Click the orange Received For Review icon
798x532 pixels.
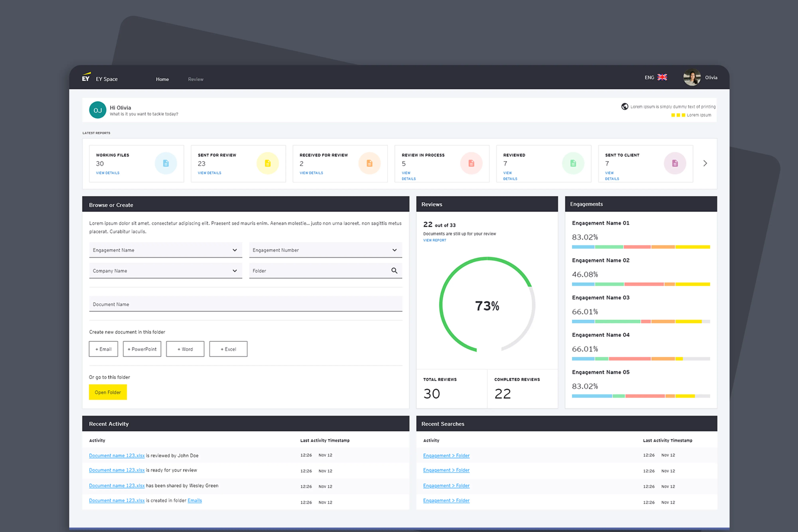[x=369, y=163]
